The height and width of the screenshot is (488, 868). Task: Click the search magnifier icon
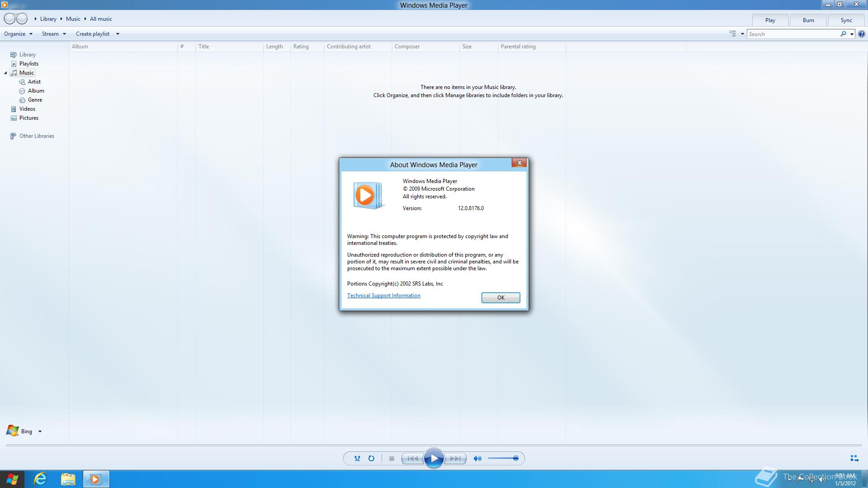(843, 34)
